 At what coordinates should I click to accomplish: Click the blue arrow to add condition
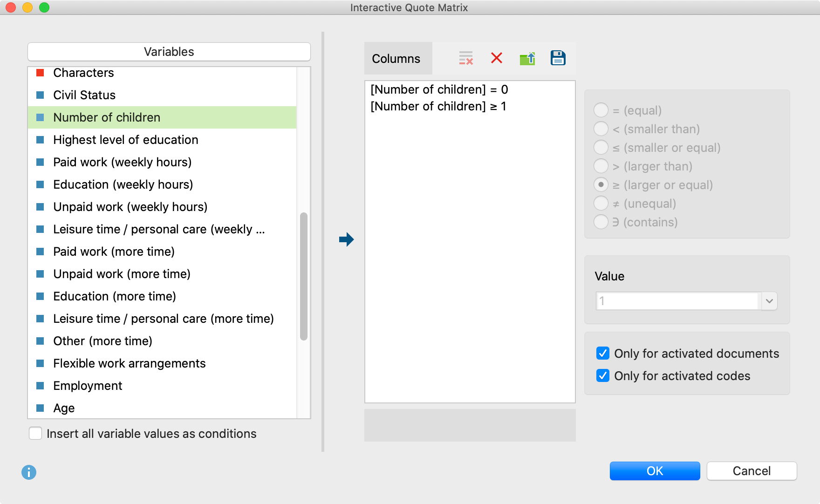(x=346, y=239)
